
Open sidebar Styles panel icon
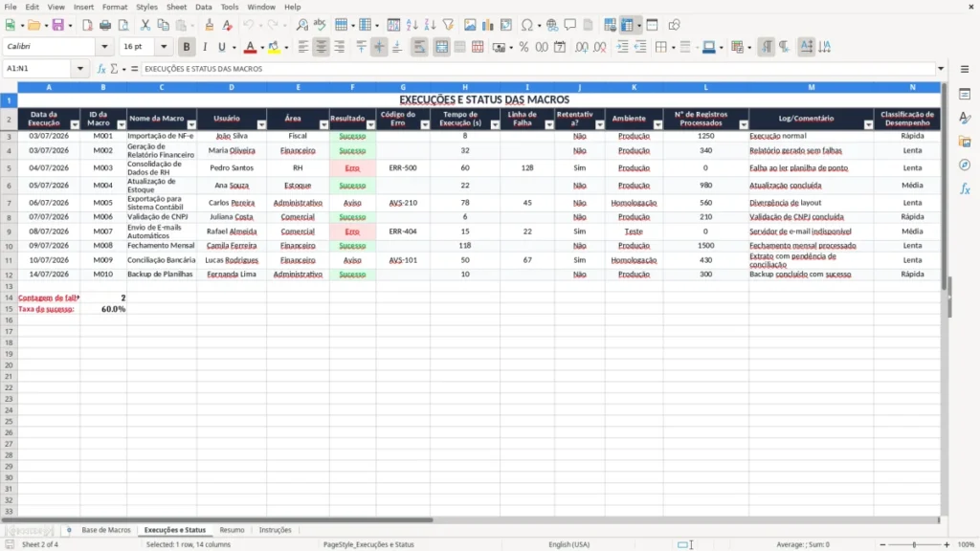click(965, 118)
